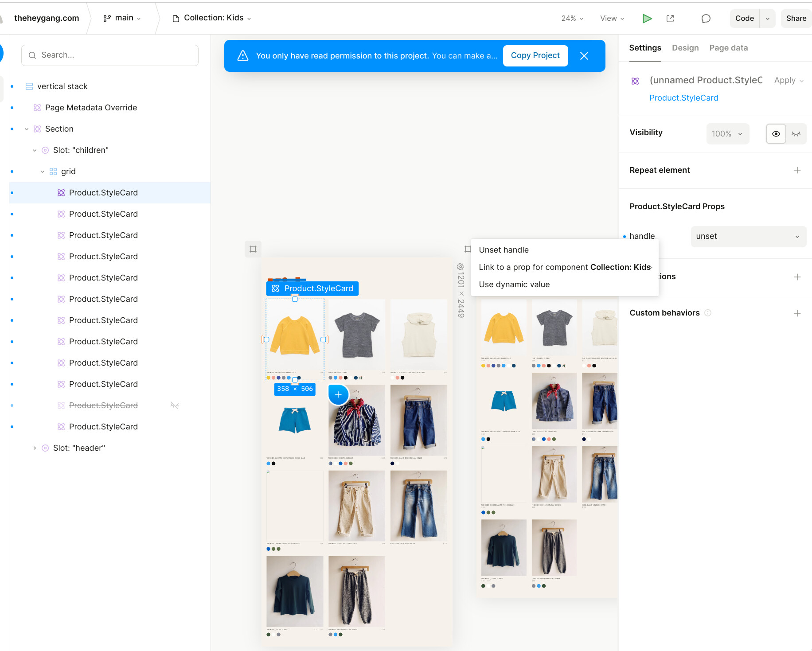
Task: Choose Use dynamic value menu option
Action: pyautogui.click(x=514, y=285)
